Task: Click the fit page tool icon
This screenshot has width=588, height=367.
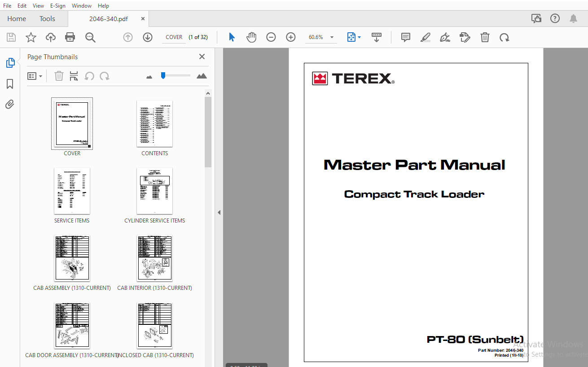Action: coord(351,37)
